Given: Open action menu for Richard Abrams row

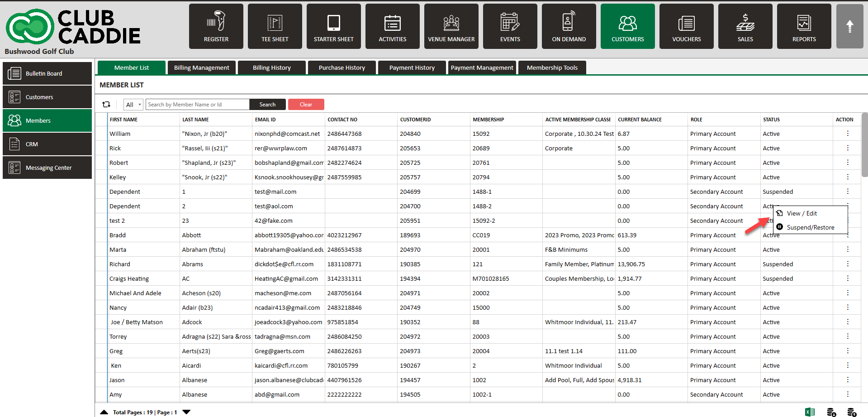Looking at the screenshot, I should [847, 264].
